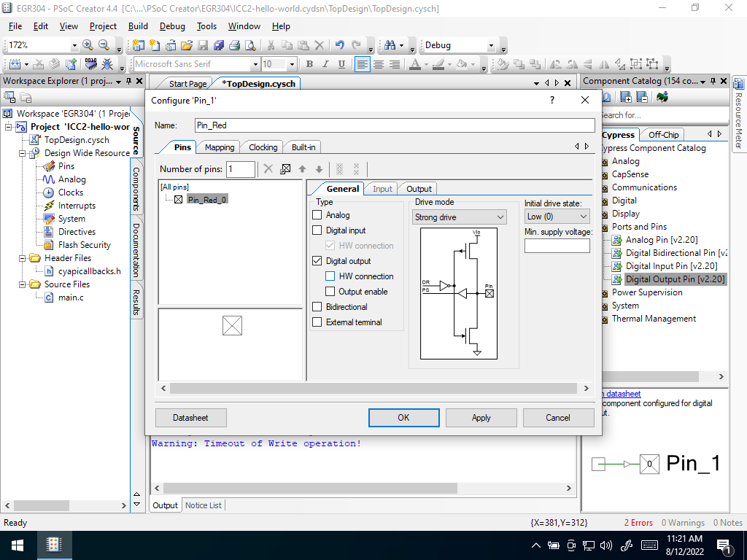
Task: Open the Drive mode Strong drive dropdown
Action: [460, 217]
